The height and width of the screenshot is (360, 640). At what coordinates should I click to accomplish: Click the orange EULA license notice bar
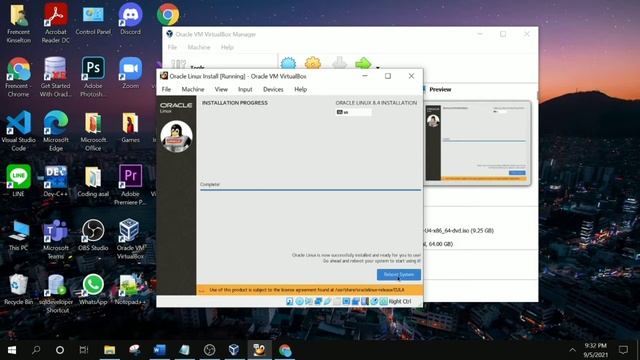(310, 290)
